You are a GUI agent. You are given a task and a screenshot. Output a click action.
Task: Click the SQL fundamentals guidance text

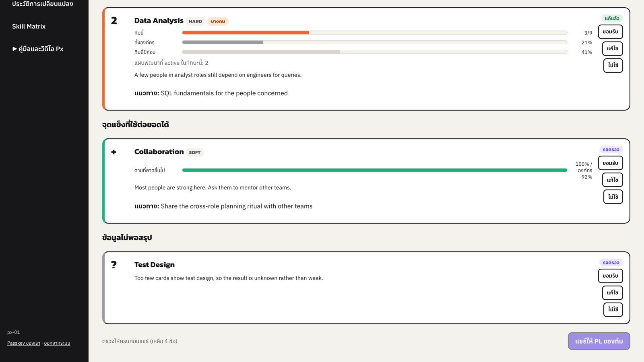point(224,93)
